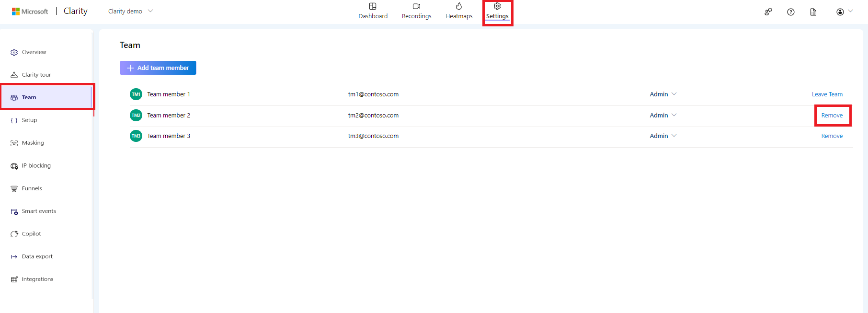Click the Data export arrow icon

[14, 257]
